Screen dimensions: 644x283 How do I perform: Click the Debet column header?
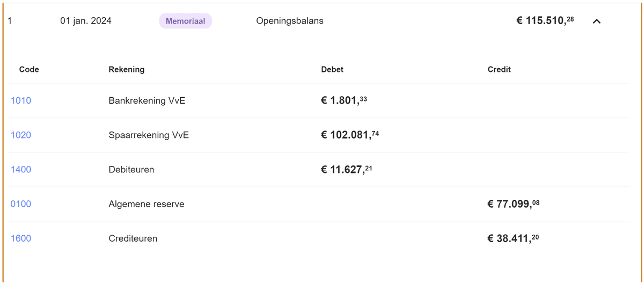pyautogui.click(x=332, y=69)
